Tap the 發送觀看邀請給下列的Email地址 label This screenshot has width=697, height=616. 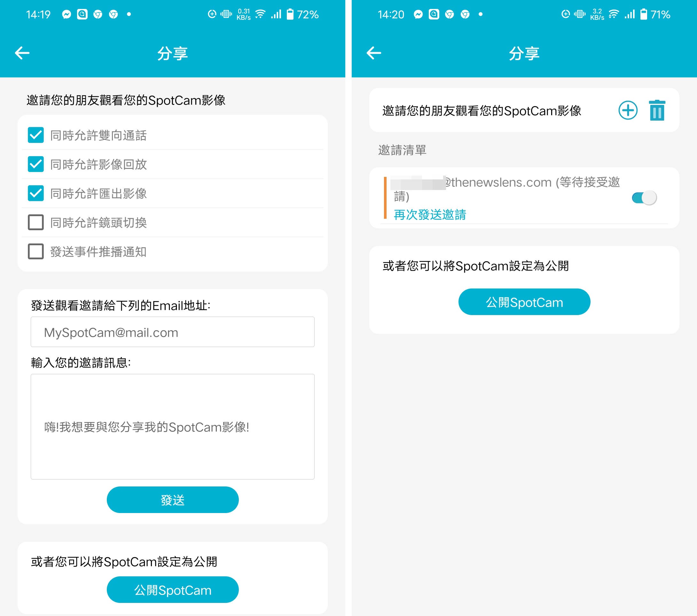[121, 306]
